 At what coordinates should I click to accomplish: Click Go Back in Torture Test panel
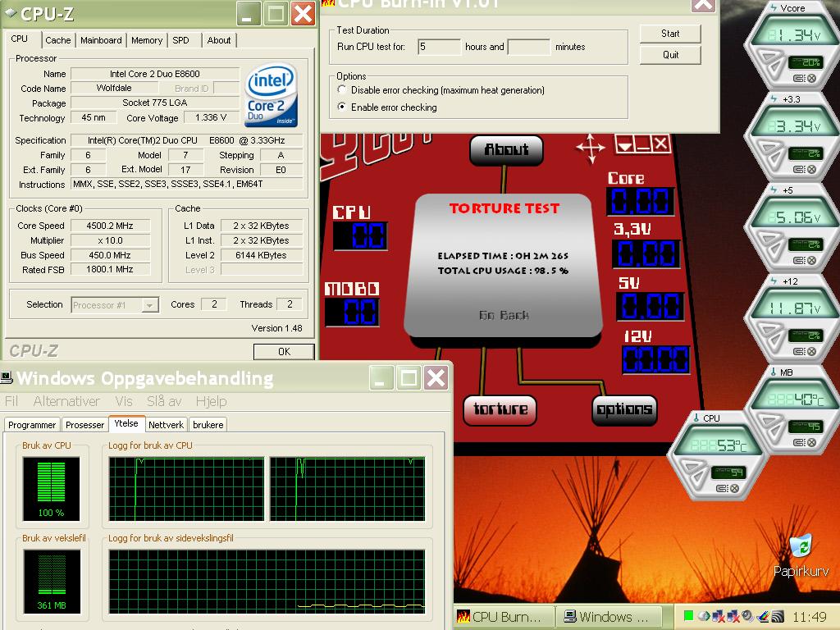[x=504, y=315]
